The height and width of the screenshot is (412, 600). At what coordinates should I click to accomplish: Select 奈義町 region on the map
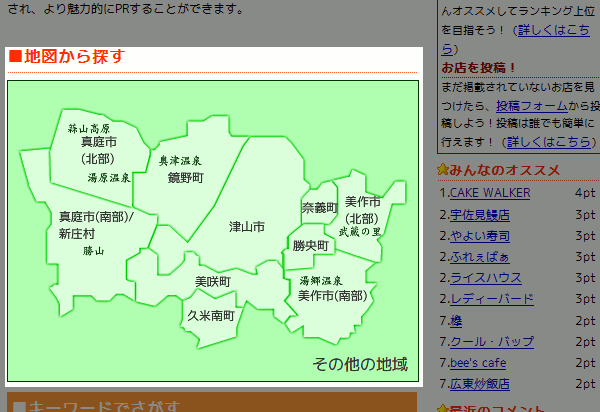pos(320,208)
